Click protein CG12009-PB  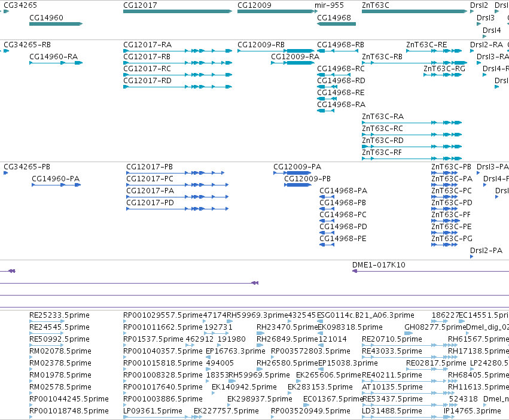298,185
